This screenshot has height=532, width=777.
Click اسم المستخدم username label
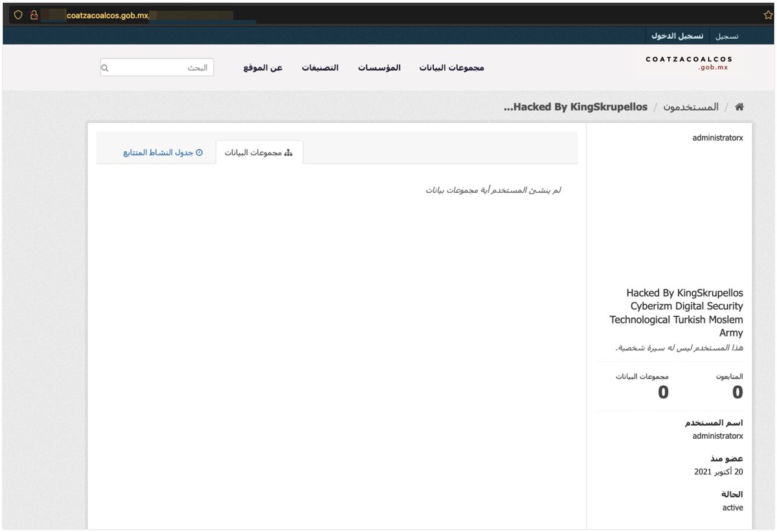coord(714,423)
